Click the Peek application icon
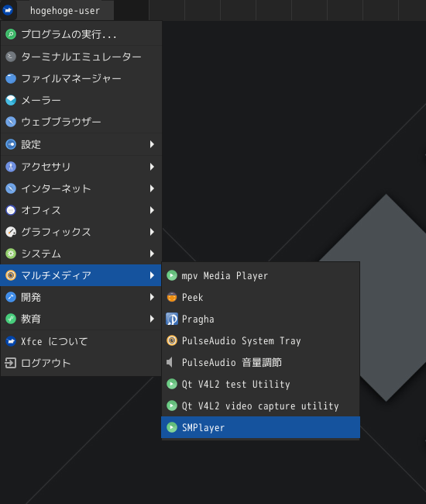The width and height of the screenshot is (426, 504). [172, 297]
